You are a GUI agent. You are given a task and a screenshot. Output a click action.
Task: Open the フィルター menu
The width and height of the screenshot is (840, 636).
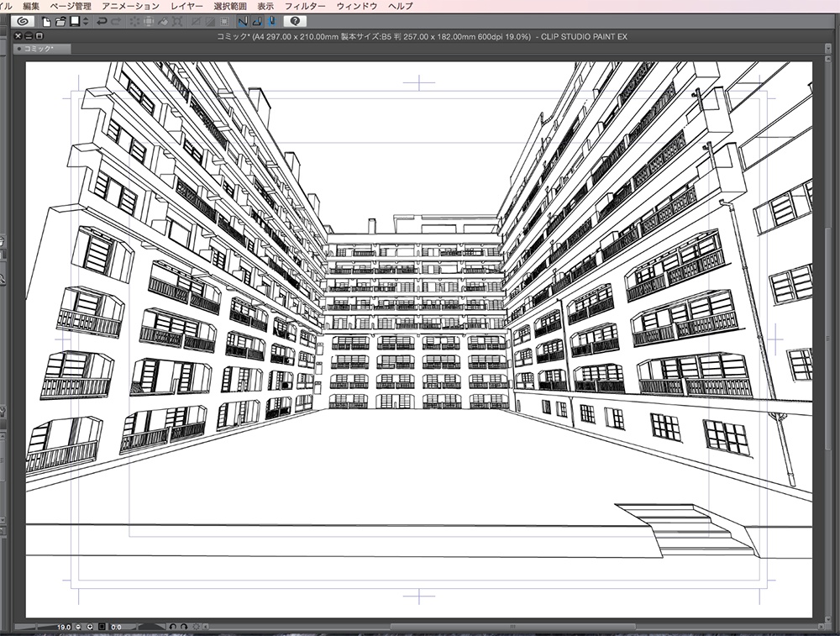[306, 6]
